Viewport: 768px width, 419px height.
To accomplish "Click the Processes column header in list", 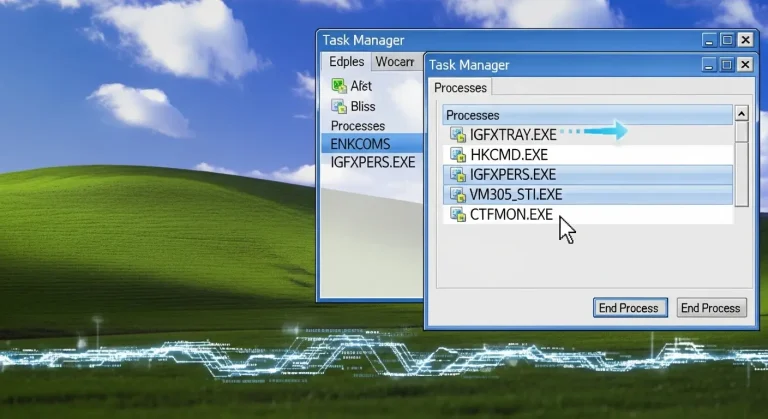I will [588, 115].
